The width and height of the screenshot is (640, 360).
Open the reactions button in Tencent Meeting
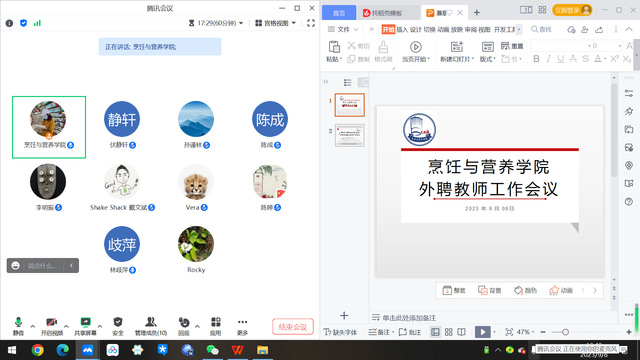[184, 326]
